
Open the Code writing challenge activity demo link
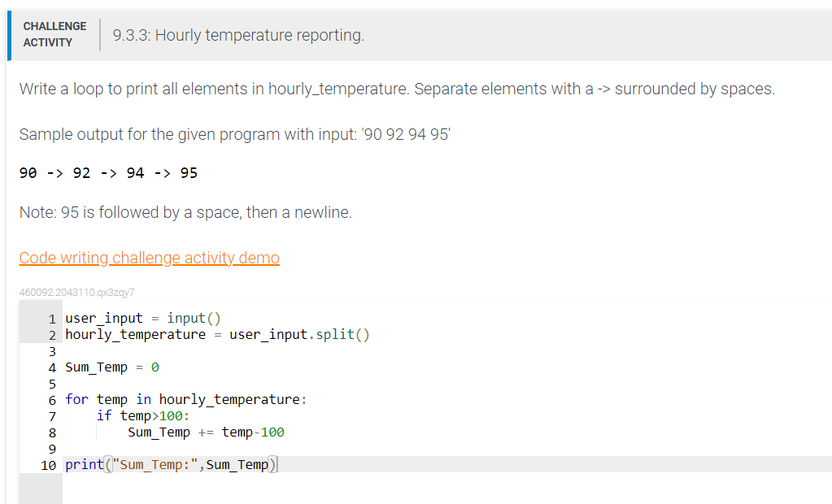149,258
